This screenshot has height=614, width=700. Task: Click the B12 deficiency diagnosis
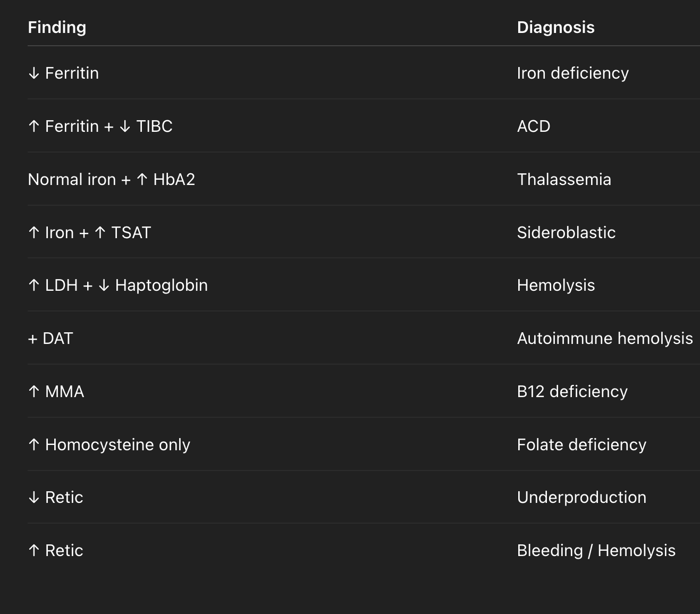click(x=572, y=392)
